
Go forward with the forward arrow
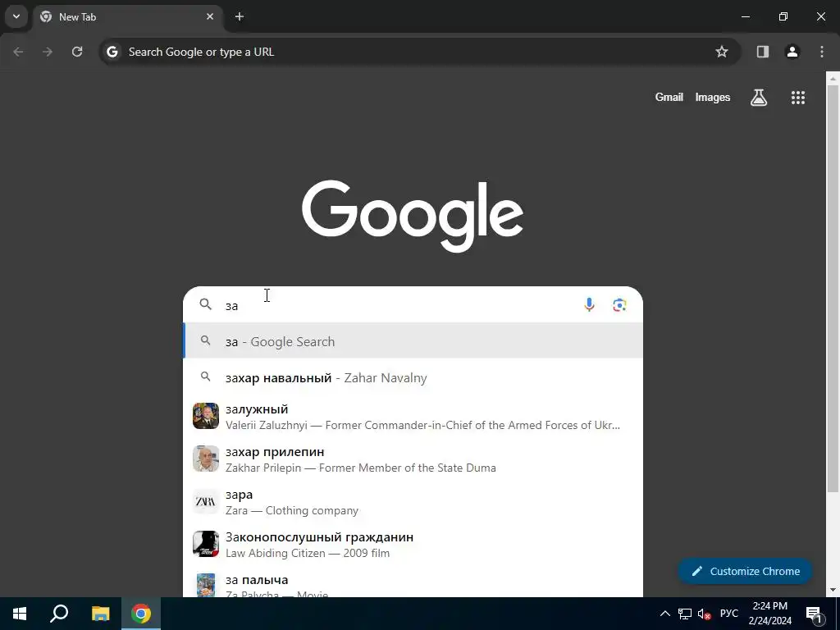48,52
